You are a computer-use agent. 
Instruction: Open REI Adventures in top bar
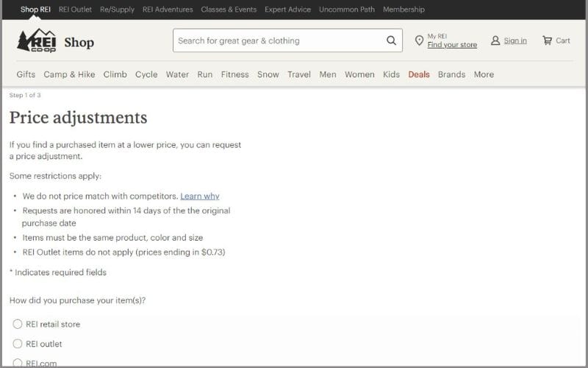[168, 10]
